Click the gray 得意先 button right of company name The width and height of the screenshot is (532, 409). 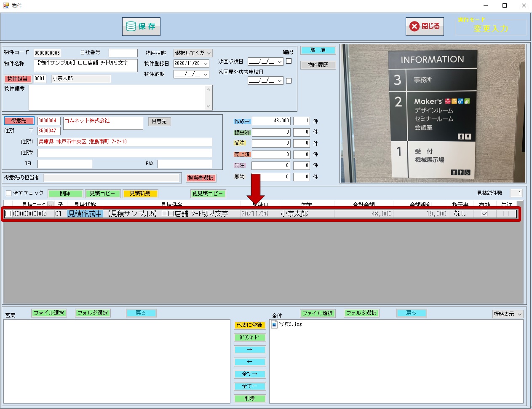pyautogui.click(x=159, y=121)
